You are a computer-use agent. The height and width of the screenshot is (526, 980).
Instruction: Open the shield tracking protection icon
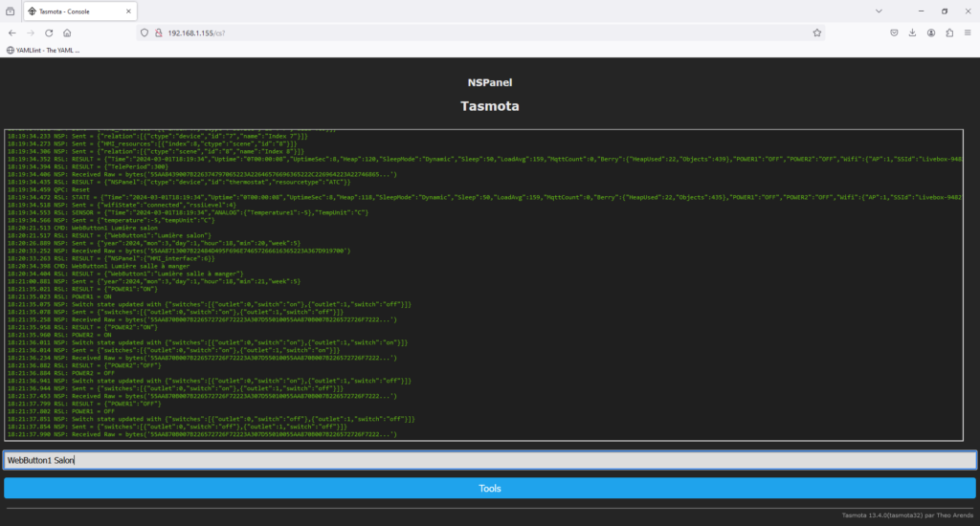pyautogui.click(x=145, y=33)
